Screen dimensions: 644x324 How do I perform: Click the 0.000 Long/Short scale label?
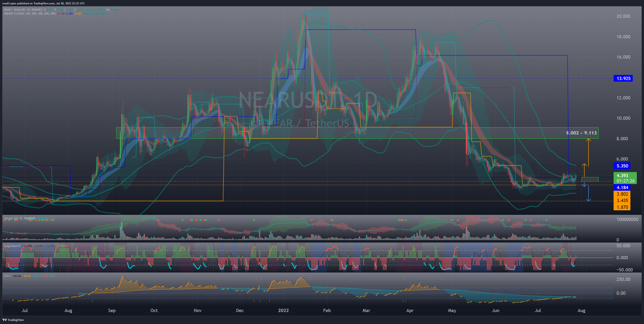click(x=622, y=257)
